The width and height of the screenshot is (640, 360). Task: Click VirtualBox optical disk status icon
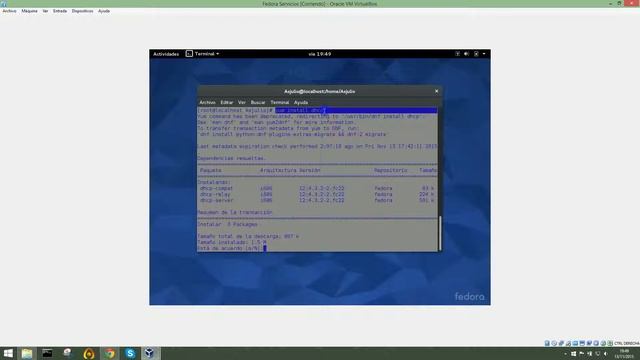pyautogui.click(x=554, y=343)
